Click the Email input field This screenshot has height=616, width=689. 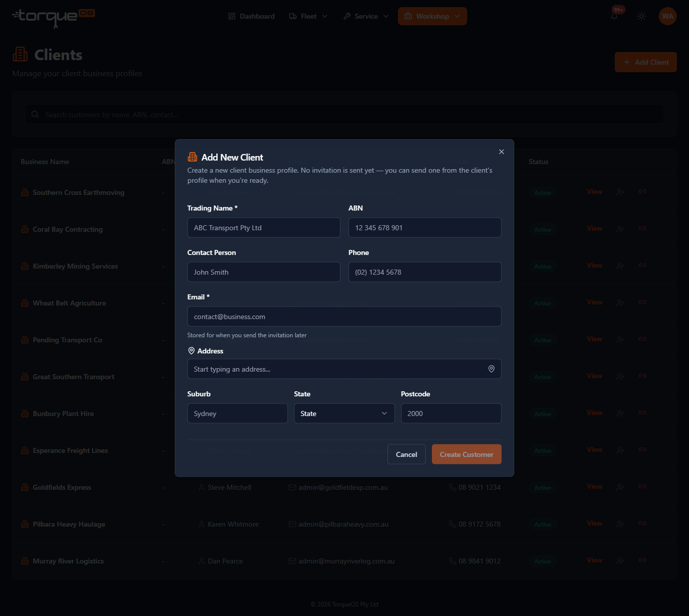coord(344,317)
